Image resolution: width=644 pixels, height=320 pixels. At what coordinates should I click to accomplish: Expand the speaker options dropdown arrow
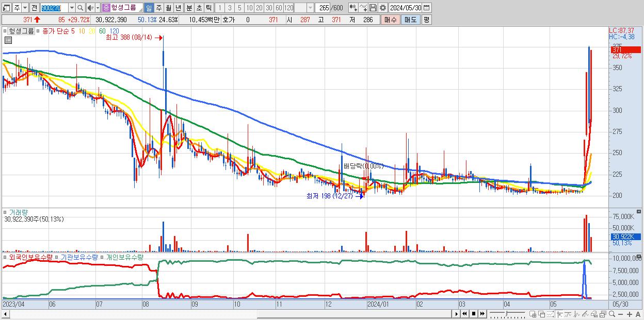(98, 8)
